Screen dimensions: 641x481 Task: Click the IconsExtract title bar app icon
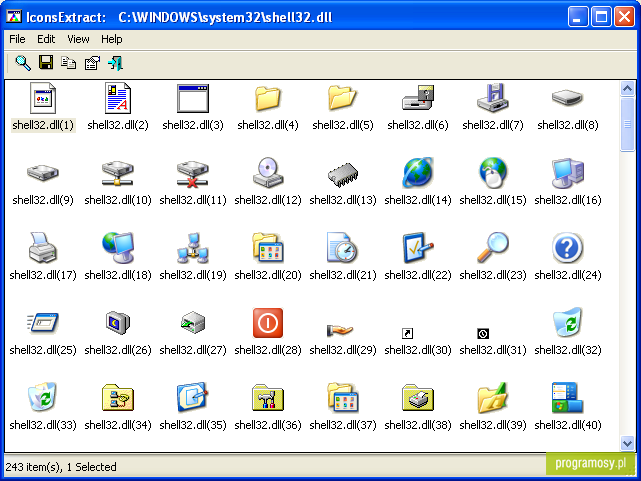(13, 17)
